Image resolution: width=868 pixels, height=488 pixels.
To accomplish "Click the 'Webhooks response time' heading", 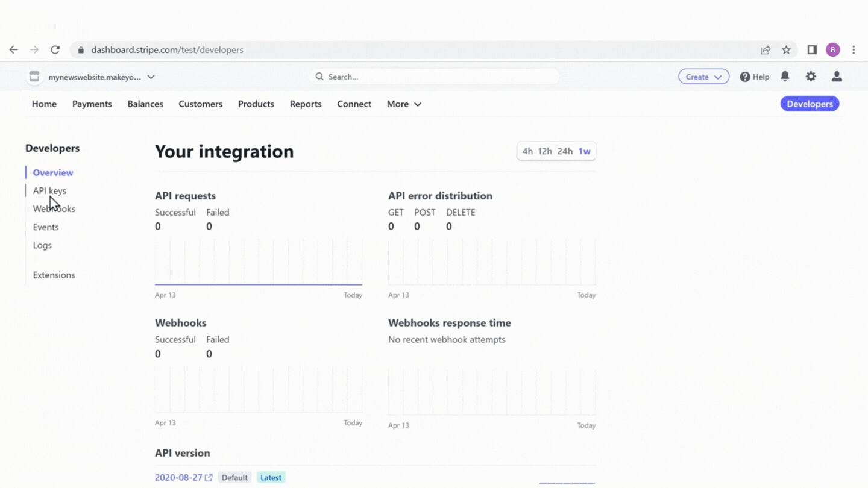I will click(450, 323).
